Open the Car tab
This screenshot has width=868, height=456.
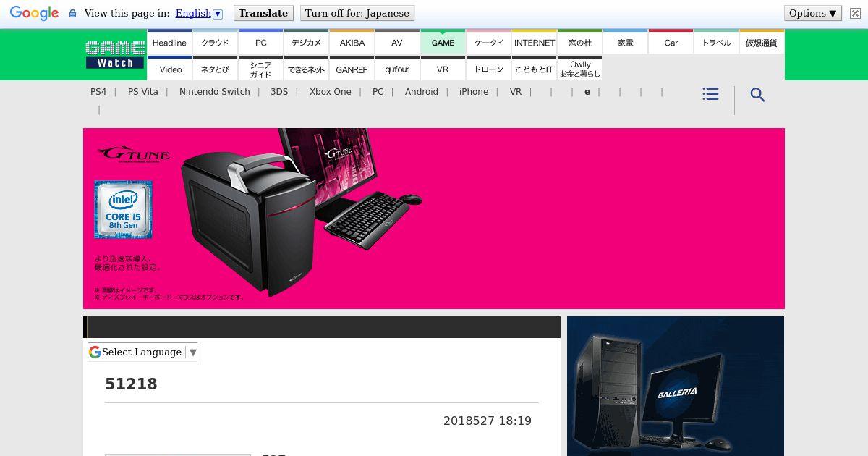(671, 43)
